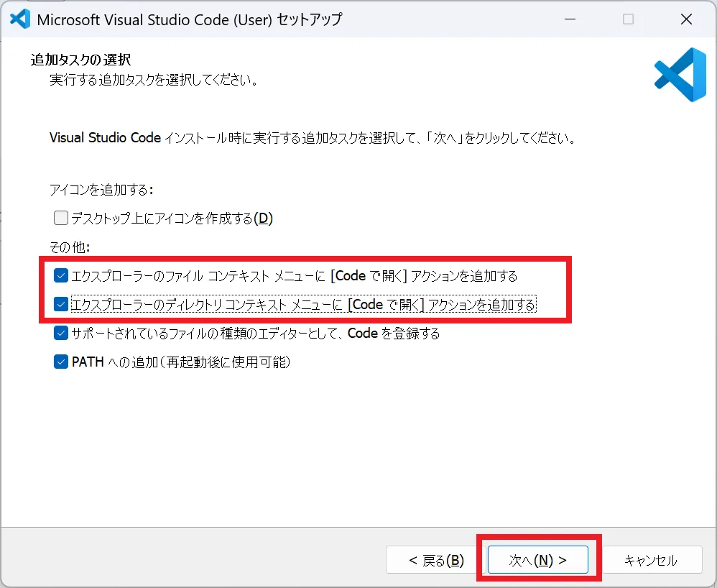Uncheck the エクスプローラーのディレクトリ コンテキスト メニュー option
The height and width of the screenshot is (588, 717).
61,305
